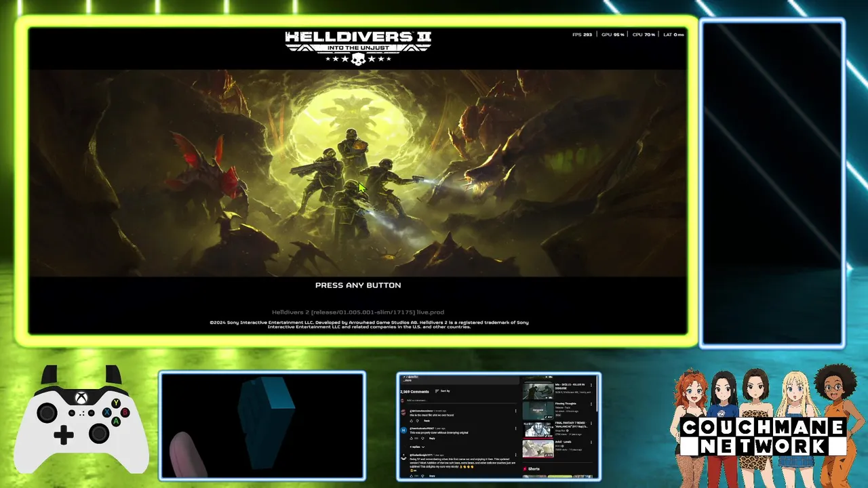Open options for Final Fantasy 7 Remix video
The height and width of the screenshot is (488, 868).
pos(591,424)
